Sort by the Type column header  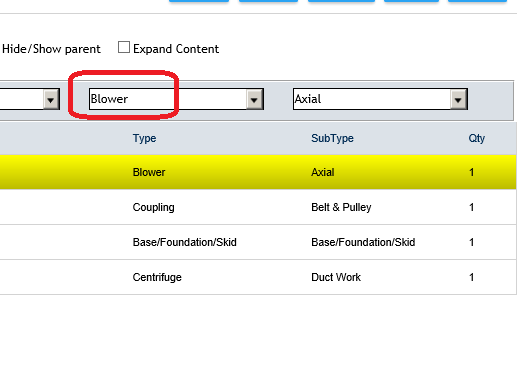(144, 138)
